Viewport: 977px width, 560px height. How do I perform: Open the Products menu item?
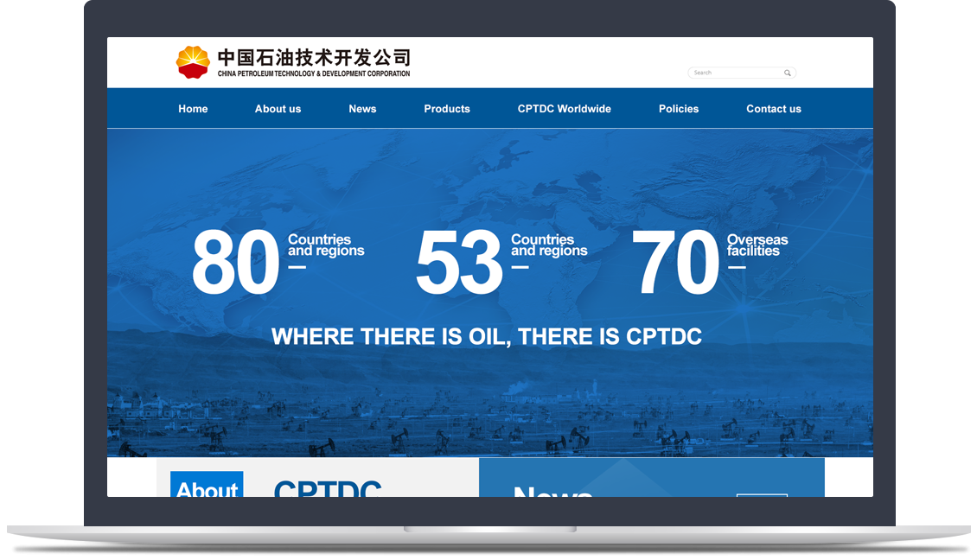pyautogui.click(x=447, y=108)
